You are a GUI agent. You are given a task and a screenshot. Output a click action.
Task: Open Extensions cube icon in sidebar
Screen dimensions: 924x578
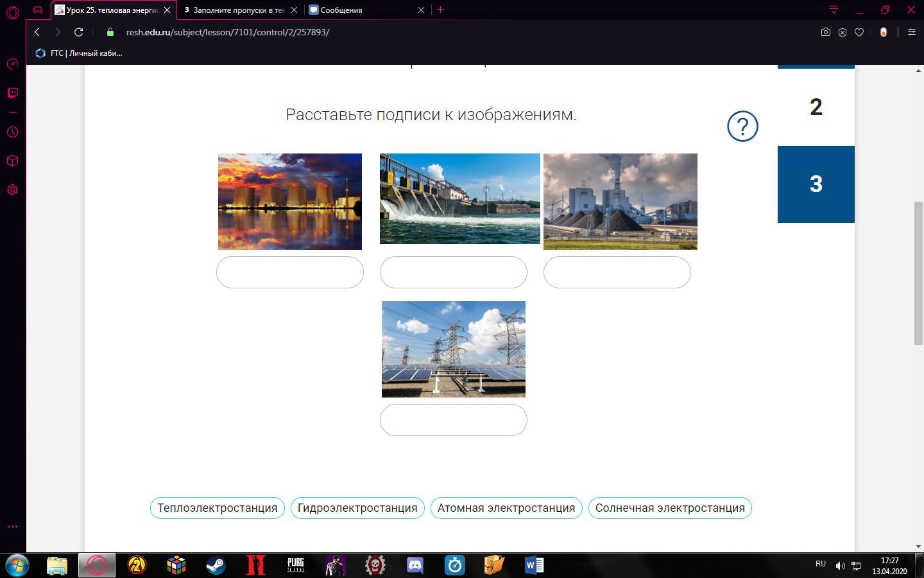click(x=12, y=161)
